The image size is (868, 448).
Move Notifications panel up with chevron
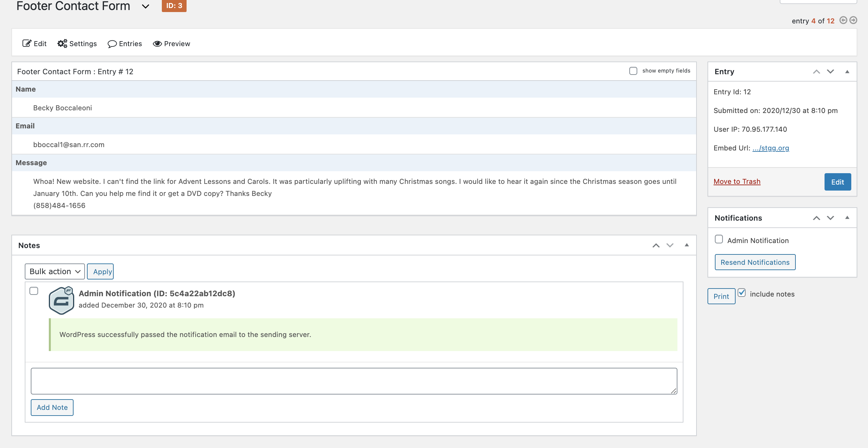[x=816, y=218]
